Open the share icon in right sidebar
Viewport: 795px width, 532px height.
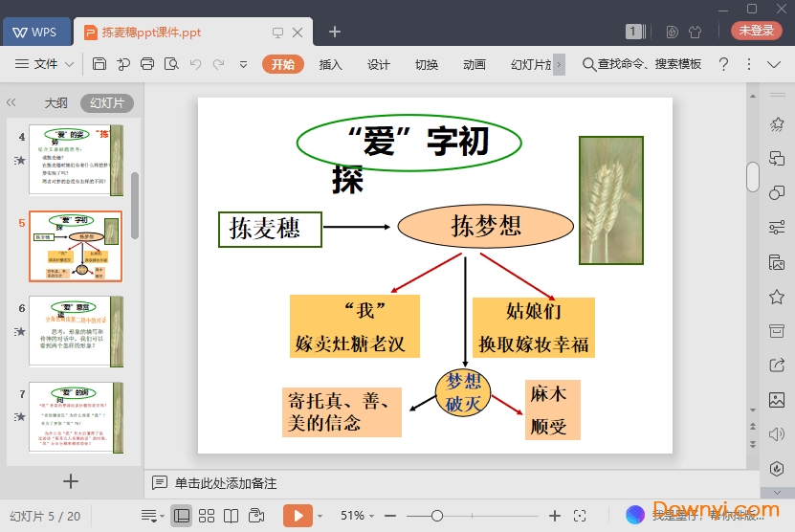pos(777,365)
